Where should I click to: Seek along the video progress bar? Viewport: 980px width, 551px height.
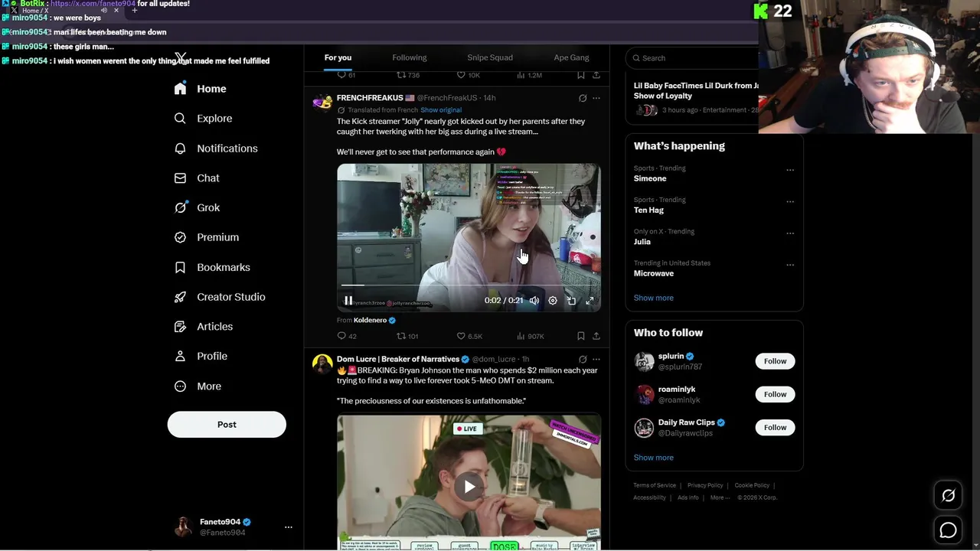tap(469, 285)
